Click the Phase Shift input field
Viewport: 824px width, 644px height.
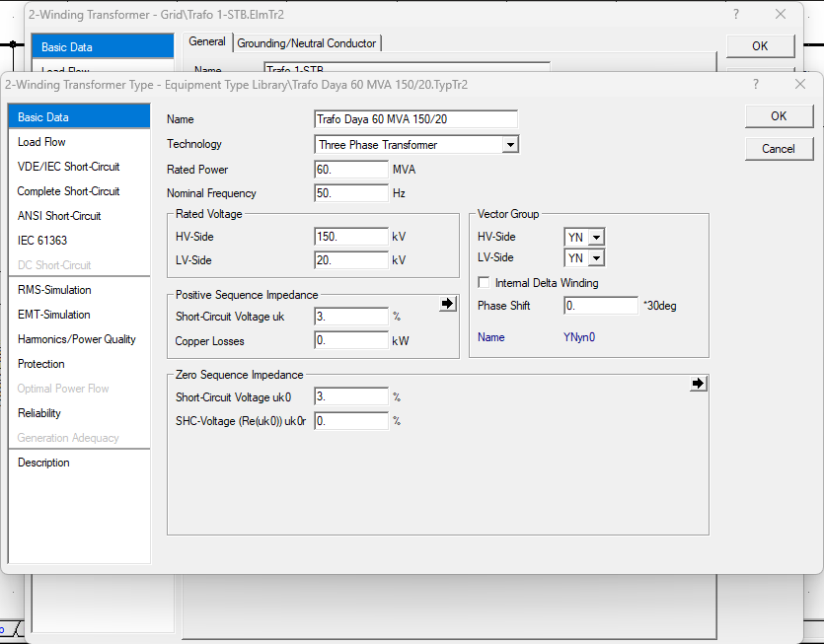point(601,306)
